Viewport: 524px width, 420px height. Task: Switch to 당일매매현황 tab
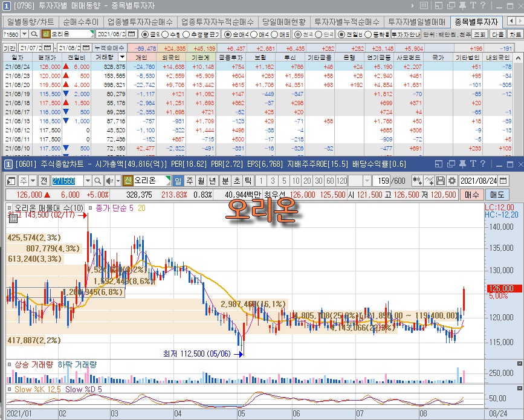coord(284,22)
